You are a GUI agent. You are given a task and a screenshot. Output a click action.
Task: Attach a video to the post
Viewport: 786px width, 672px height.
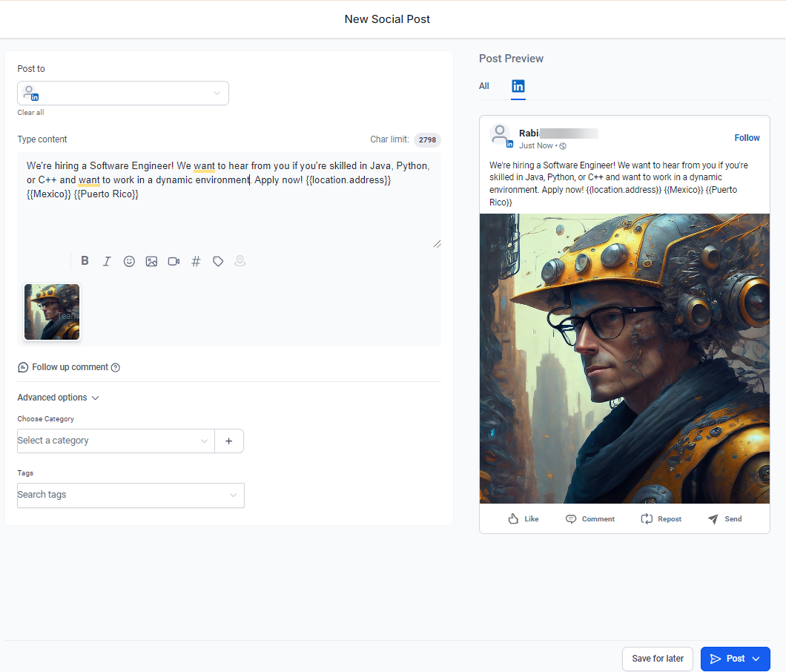tap(174, 261)
